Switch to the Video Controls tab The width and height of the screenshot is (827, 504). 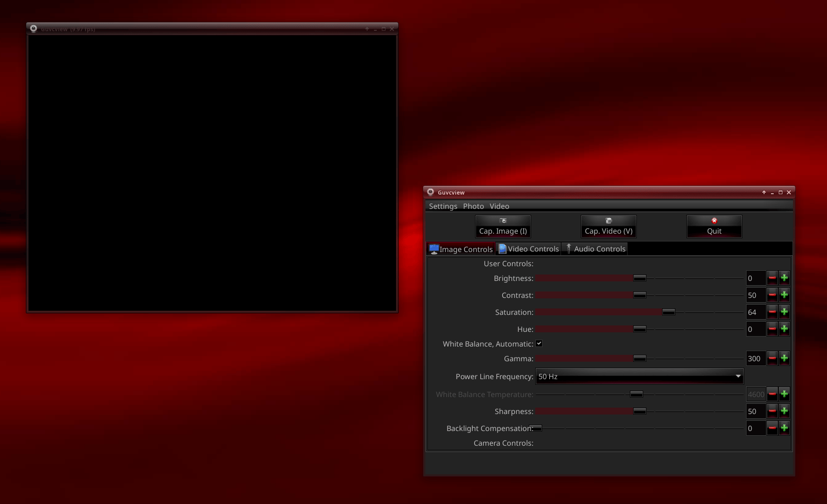(529, 249)
